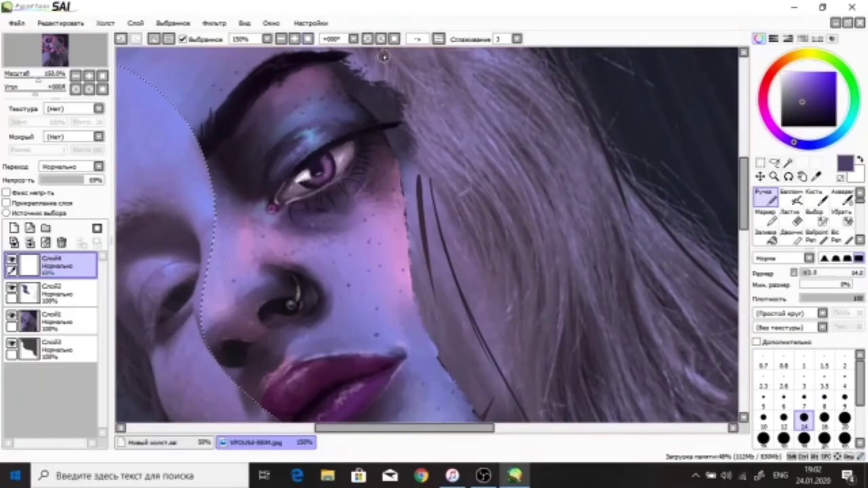Adjust the brush Размер size slider
This screenshot has height=488, width=868.
(x=832, y=272)
